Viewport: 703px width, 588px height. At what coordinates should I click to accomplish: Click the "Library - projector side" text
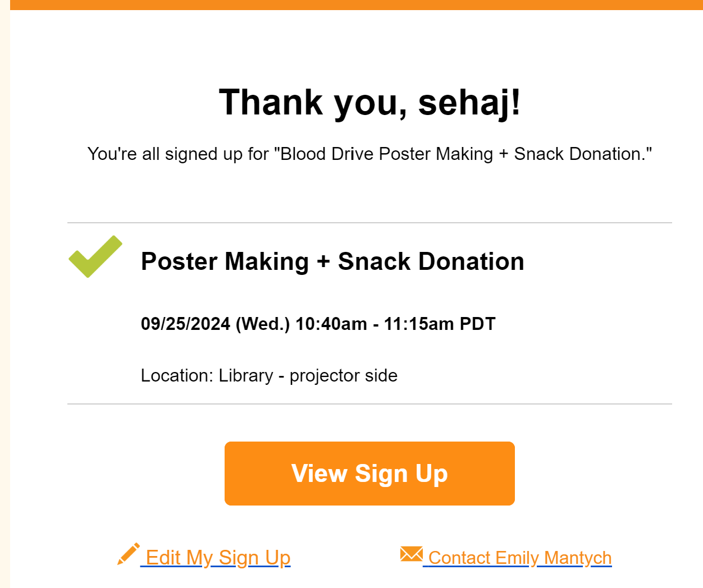tap(308, 375)
